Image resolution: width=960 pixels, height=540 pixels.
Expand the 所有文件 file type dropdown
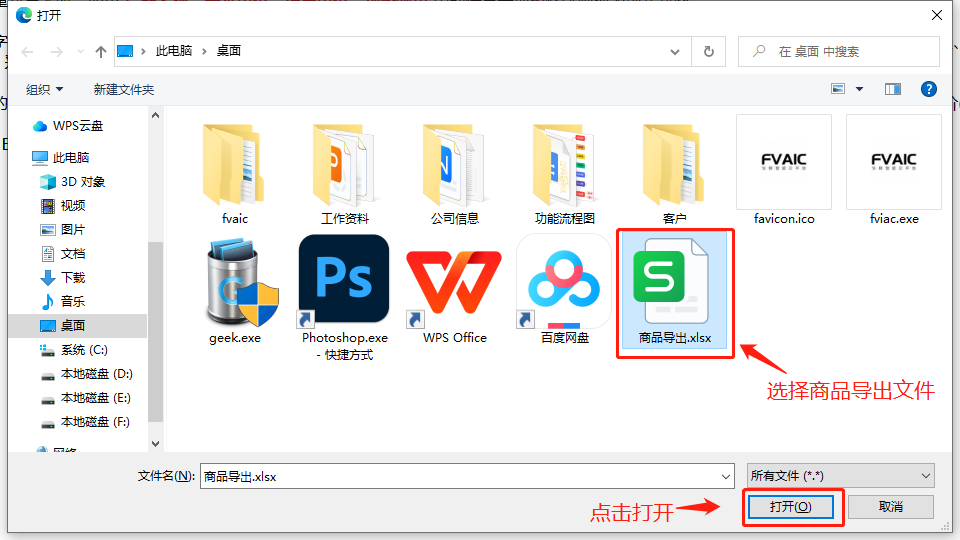(x=840, y=476)
